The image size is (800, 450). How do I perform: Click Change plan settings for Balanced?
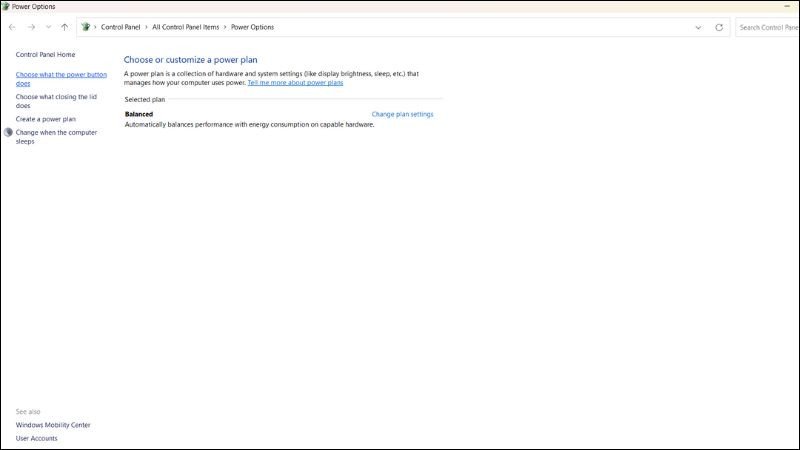(402, 114)
